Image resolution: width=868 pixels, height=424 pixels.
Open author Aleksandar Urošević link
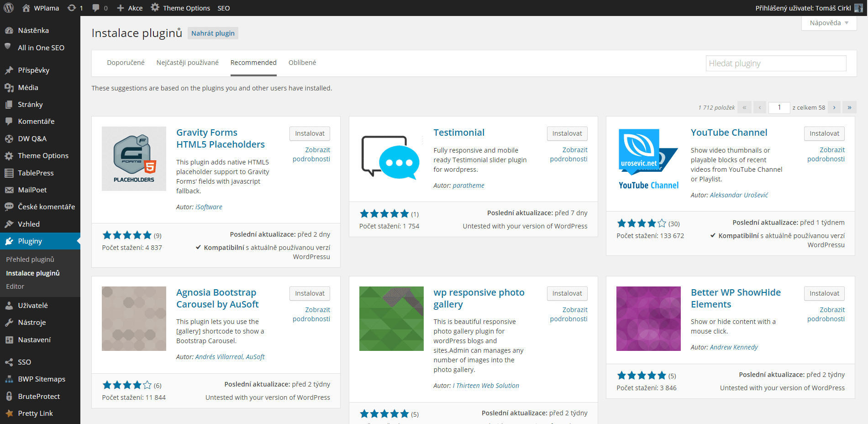[739, 195]
